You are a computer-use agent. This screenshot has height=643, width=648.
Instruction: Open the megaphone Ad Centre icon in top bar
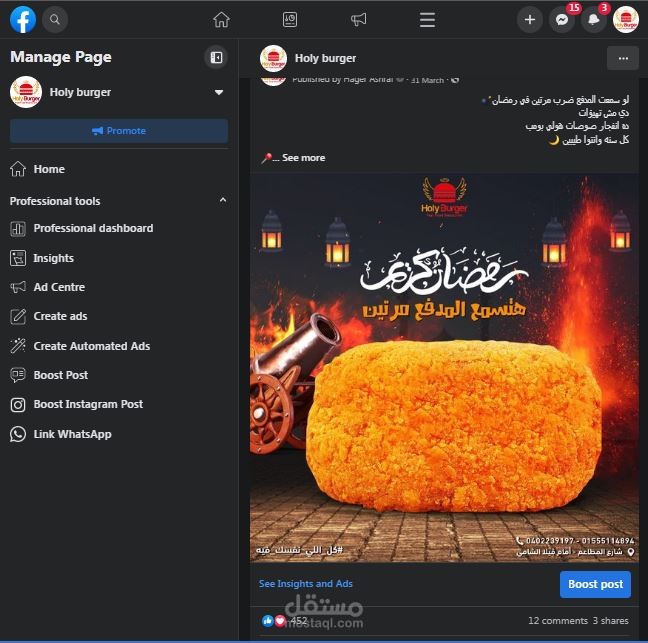358,19
